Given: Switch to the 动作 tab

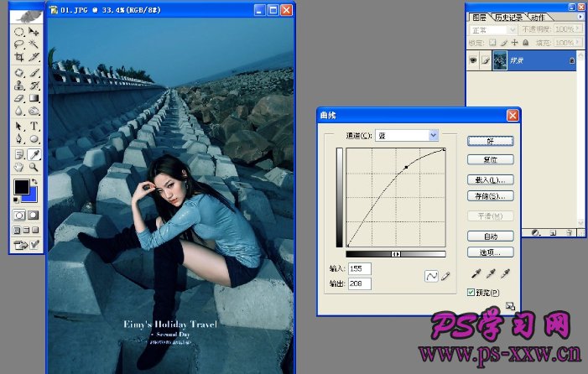Looking at the screenshot, I should pyautogui.click(x=538, y=18).
